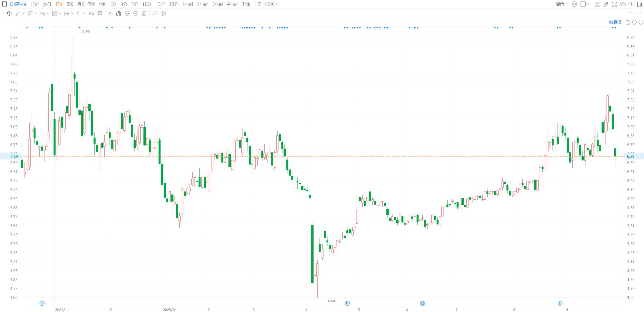The width and height of the screenshot is (644, 312).
Task: Toggle drawing visibility eye-circle icon
Action: point(136,13)
